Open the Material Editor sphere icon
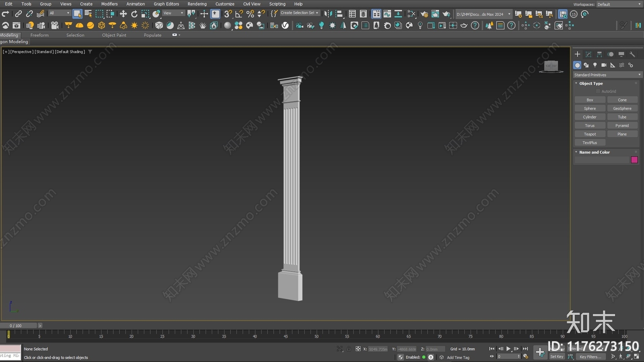This screenshot has width=644, height=362. (x=411, y=14)
